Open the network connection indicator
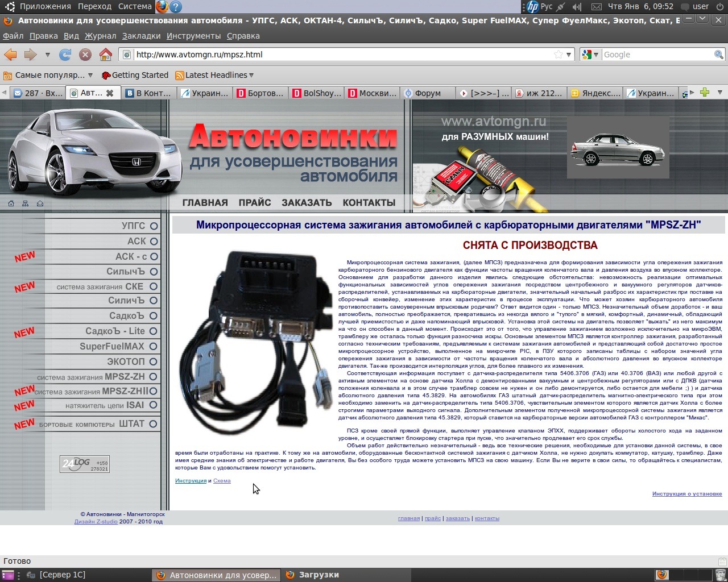The image size is (728, 582). (561, 7)
